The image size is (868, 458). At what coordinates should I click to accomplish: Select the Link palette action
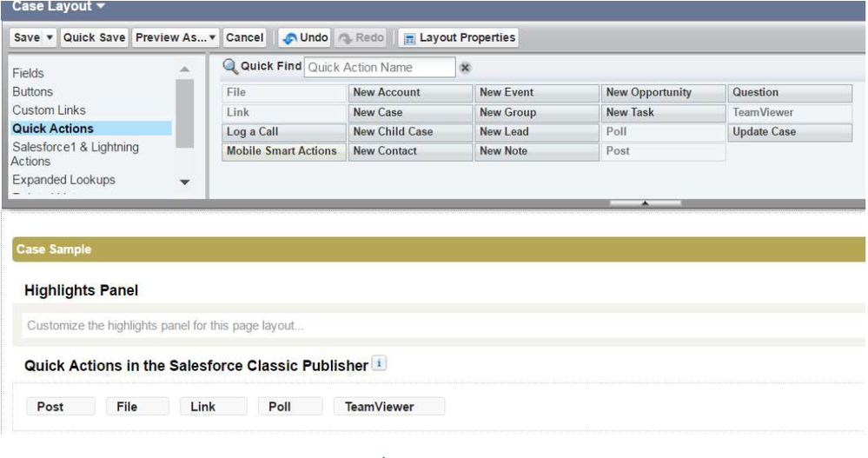(x=284, y=112)
